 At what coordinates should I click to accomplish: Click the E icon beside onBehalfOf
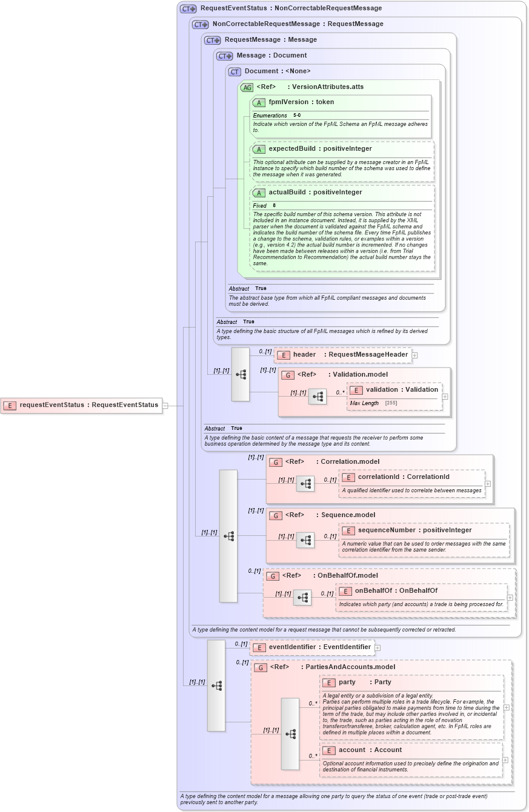[345, 591]
